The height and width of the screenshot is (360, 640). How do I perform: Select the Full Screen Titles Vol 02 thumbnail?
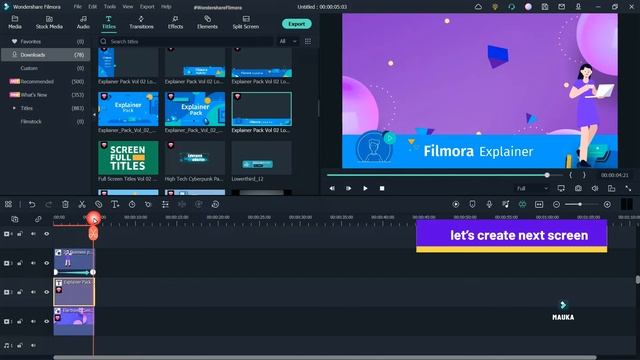coord(128,158)
